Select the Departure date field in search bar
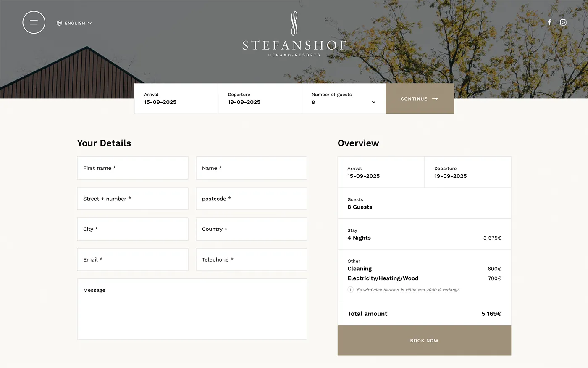588x368 pixels. coord(260,99)
